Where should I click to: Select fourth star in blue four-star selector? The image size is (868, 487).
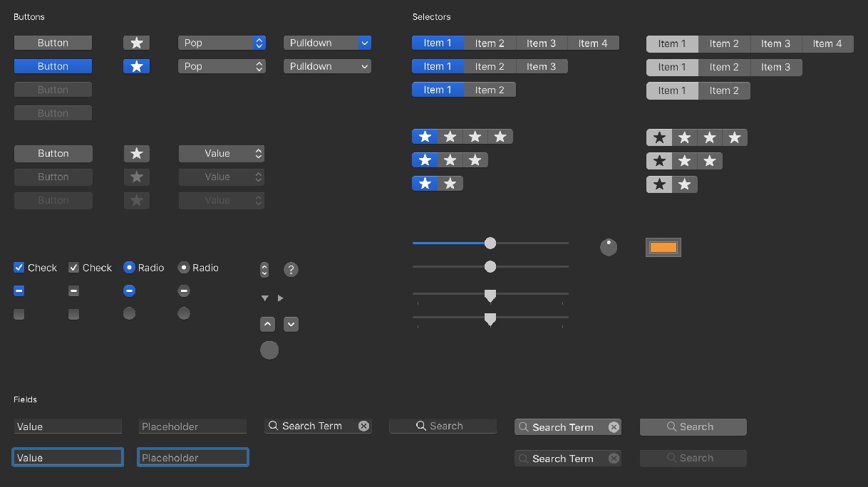(x=500, y=137)
